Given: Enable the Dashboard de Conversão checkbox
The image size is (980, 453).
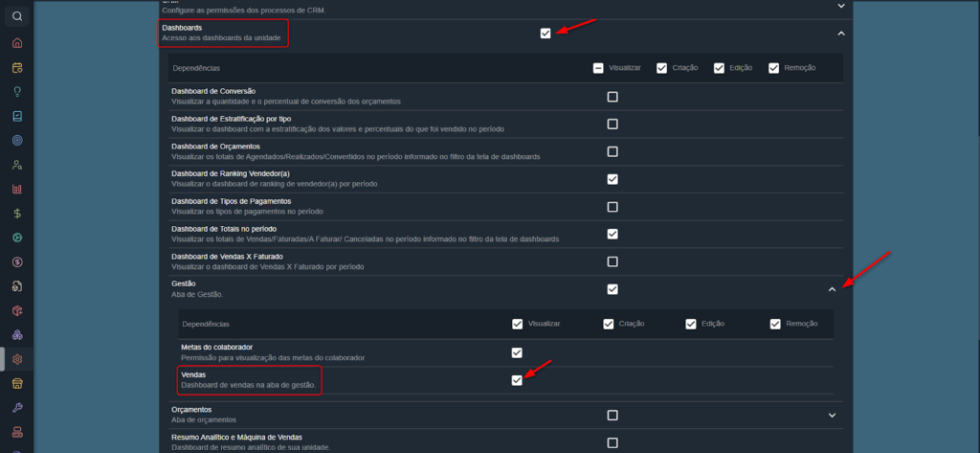Looking at the screenshot, I should 612,97.
